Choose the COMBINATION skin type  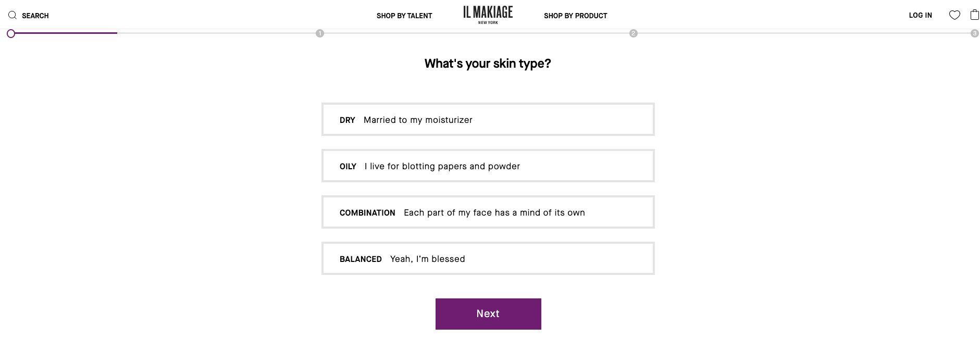coord(488,212)
